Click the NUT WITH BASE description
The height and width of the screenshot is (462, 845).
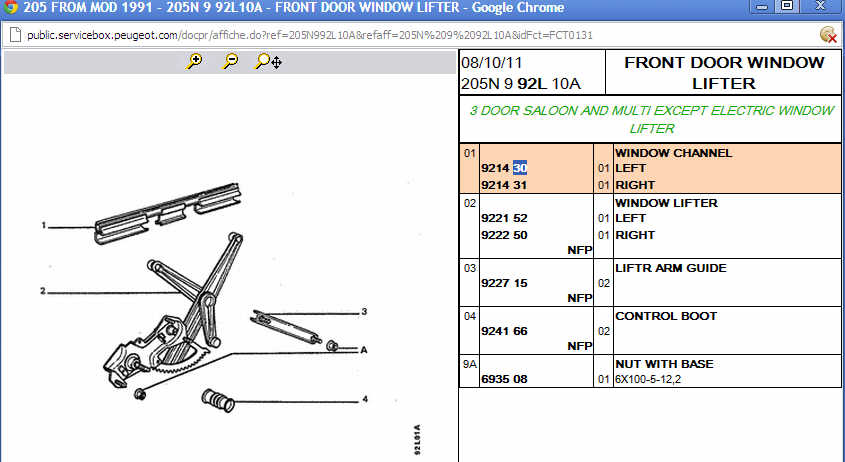(664, 364)
